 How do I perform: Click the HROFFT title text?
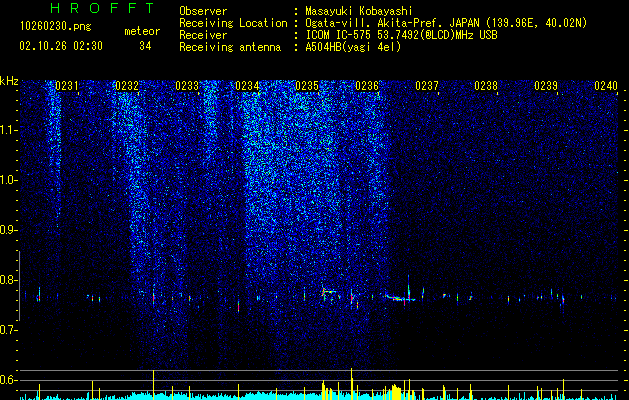point(102,8)
